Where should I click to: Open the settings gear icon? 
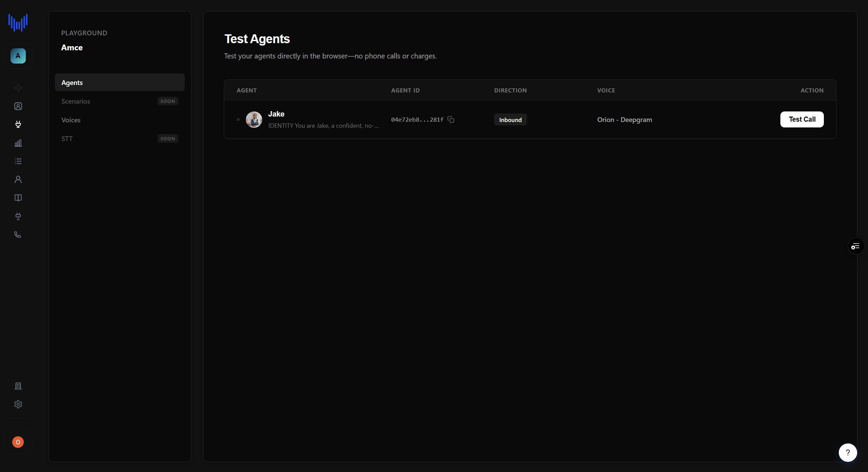pos(18,404)
